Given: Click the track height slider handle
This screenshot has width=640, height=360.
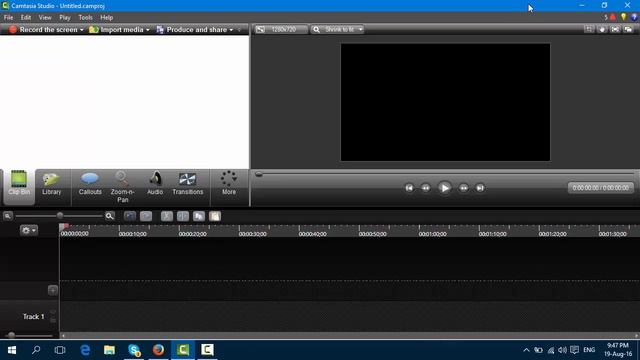Looking at the screenshot, I should (x=11, y=335).
